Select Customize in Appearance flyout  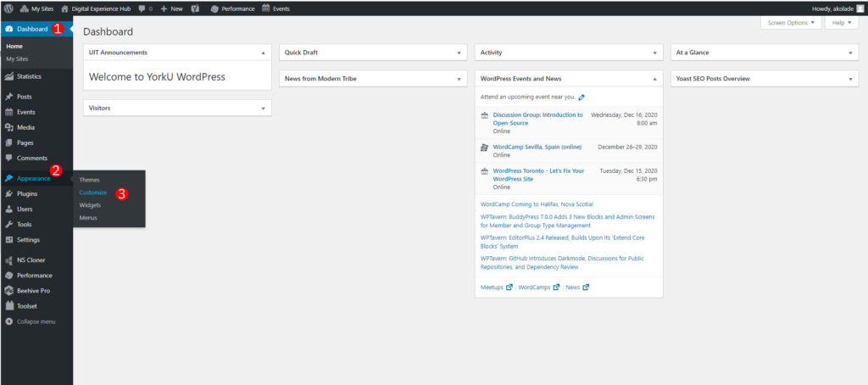pos(93,192)
